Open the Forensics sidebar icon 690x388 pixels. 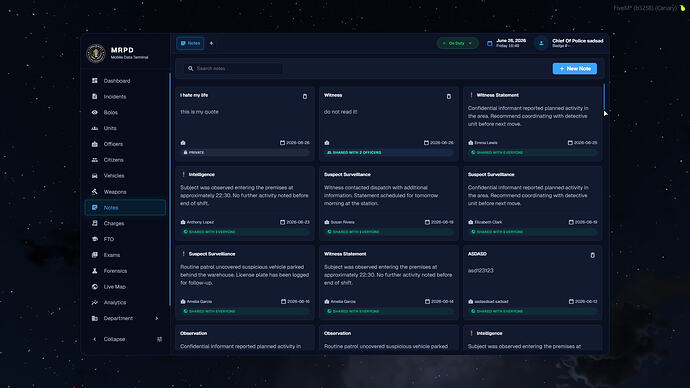[95, 271]
